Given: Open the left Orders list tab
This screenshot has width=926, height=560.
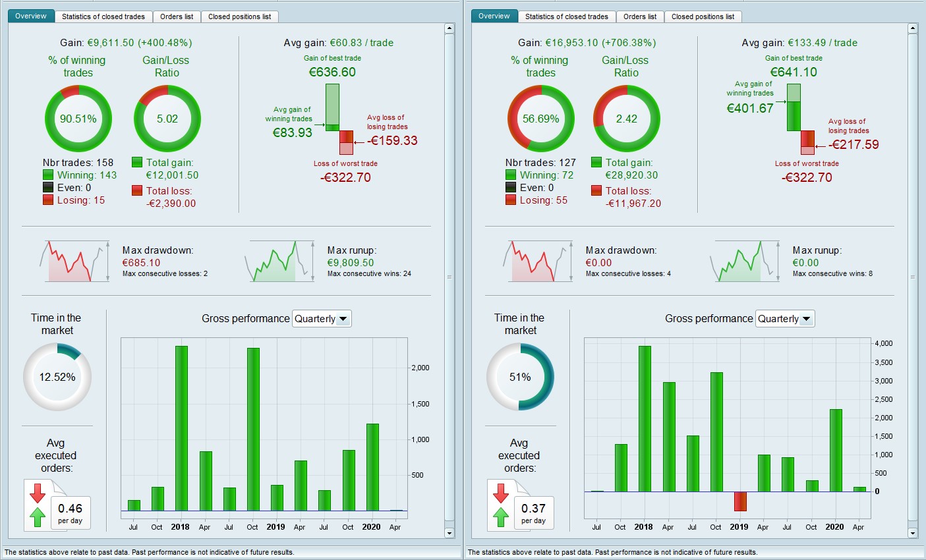Looking at the screenshot, I should coord(177,16).
